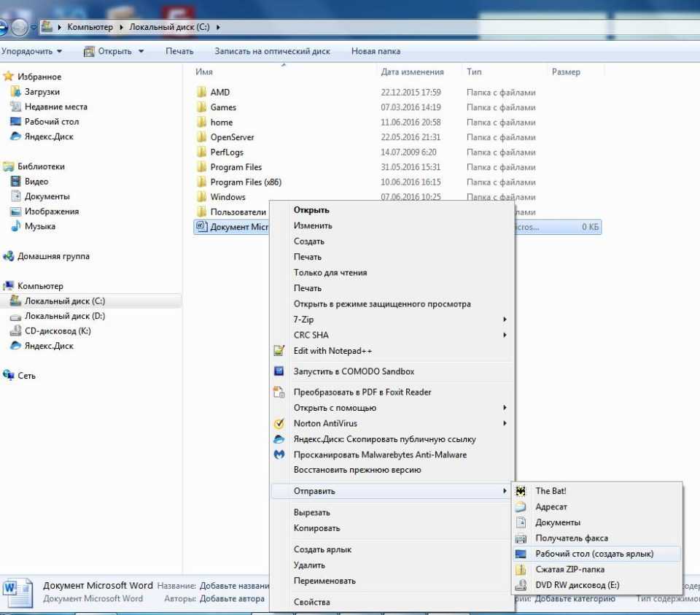The height and width of the screenshot is (615, 700).
Task: Expand the CRC SHA submenu arrow
Action: point(505,335)
